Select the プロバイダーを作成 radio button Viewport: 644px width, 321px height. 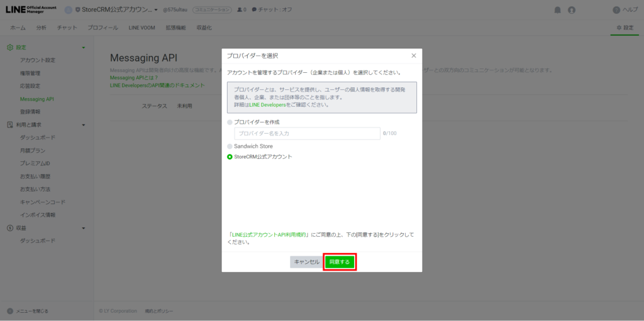(x=230, y=122)
